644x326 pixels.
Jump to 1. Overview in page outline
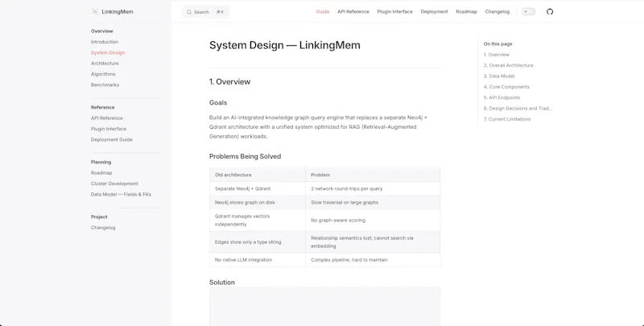coord(496,55)
